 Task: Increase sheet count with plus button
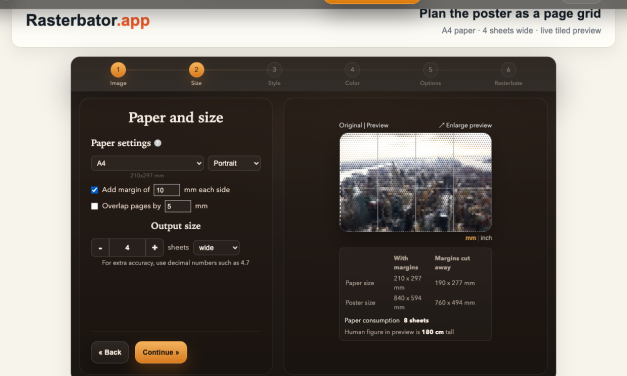[154, 248]
